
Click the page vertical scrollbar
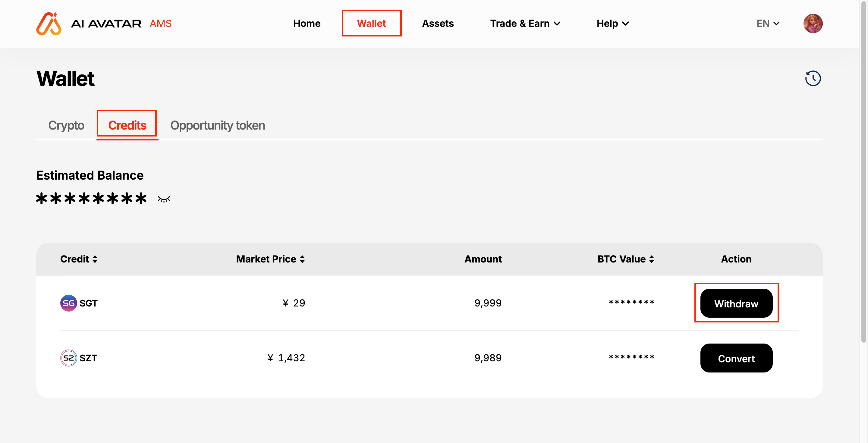pos(863,172)
